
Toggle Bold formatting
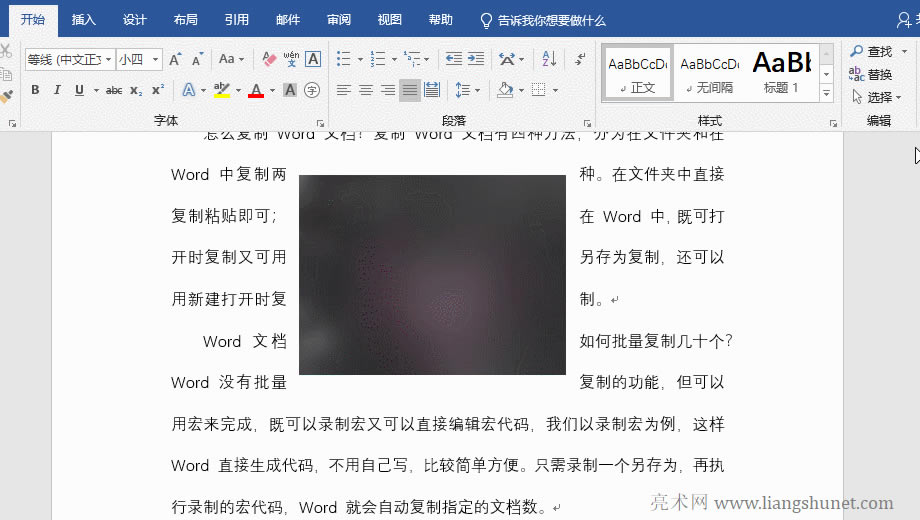[35, 91]
